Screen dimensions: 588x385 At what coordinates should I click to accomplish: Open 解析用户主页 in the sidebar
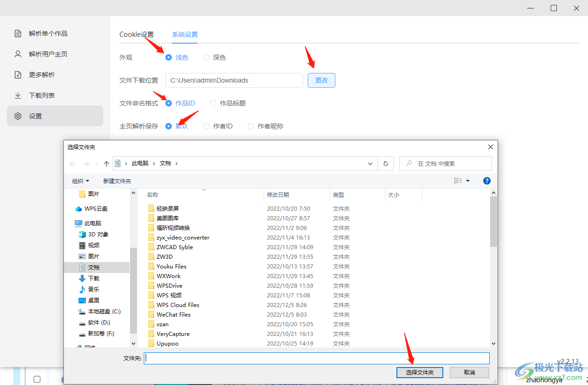point(55,54)
